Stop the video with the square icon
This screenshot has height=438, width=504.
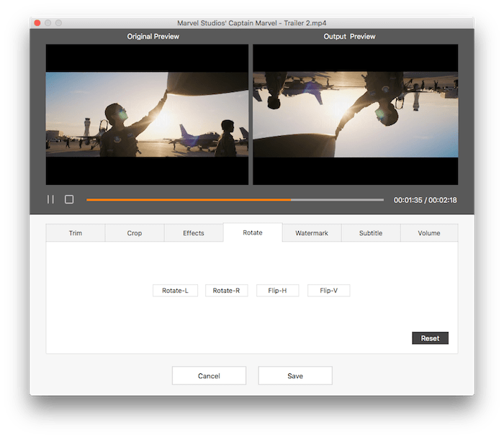(69, 199)
